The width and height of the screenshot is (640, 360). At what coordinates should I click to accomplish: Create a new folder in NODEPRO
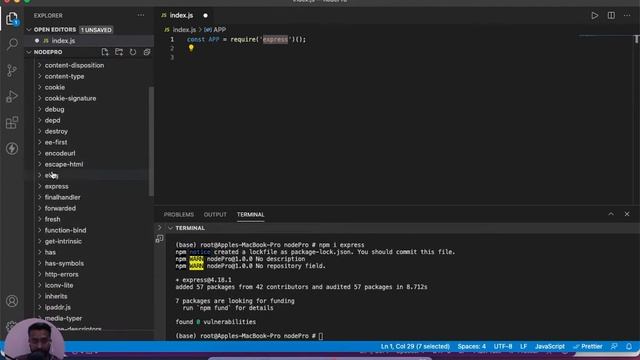point(119,52)
